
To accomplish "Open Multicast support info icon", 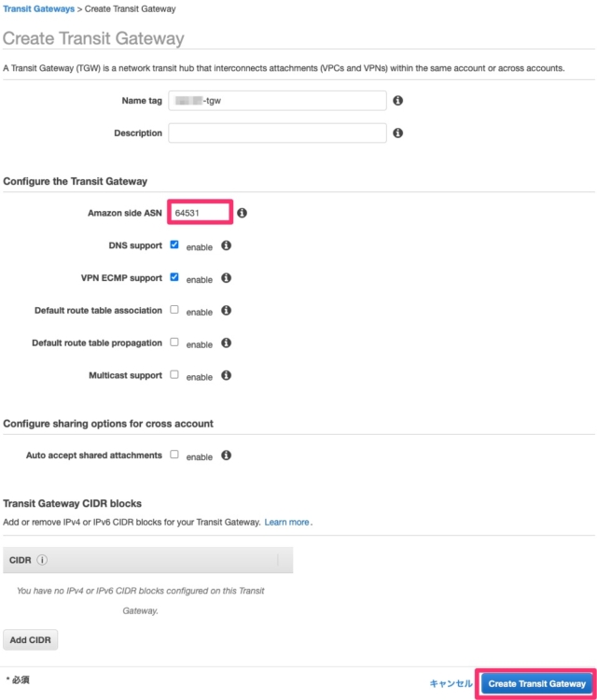I will [226, 375].
